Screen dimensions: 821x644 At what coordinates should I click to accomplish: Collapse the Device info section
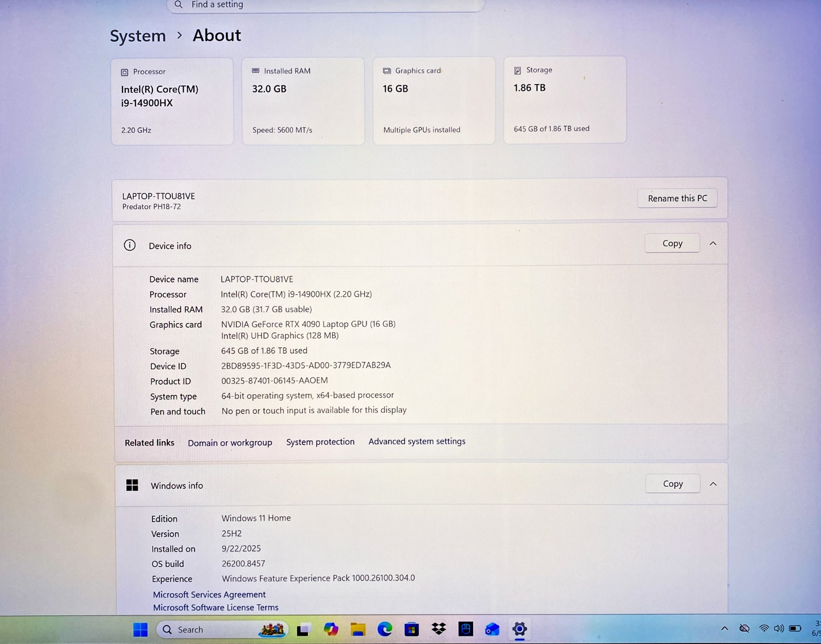click(x=713, y=244)
